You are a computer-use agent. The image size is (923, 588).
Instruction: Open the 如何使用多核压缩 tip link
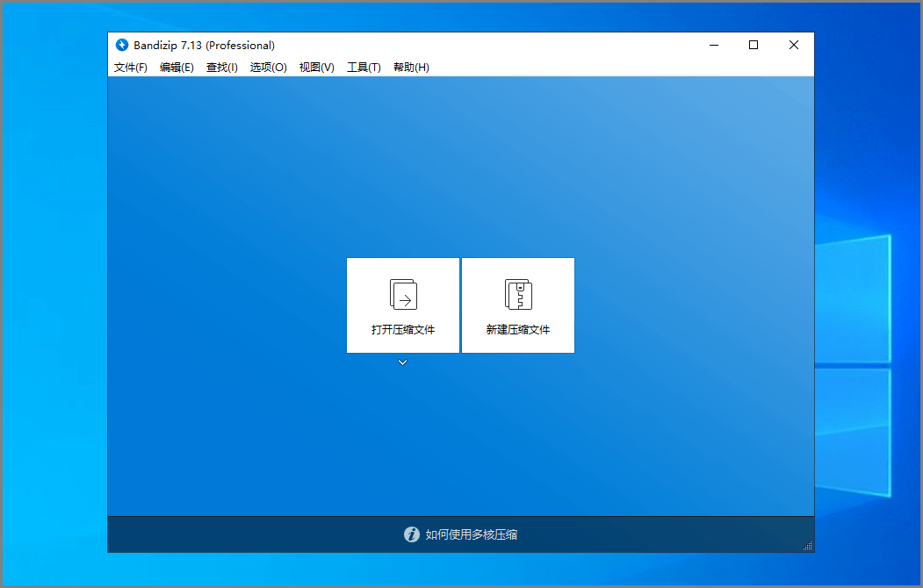click(x=472, y=534)
